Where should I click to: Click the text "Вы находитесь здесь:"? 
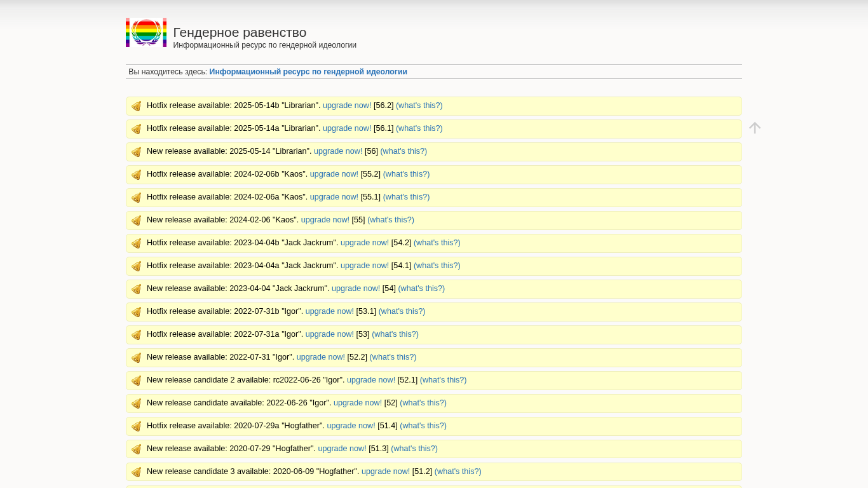coord(168,72)
